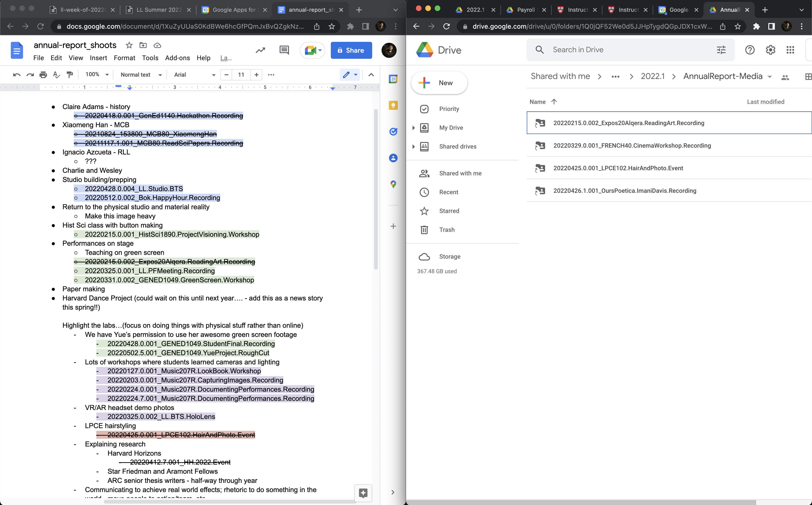Open the comment history icon
Viewport: 812px width, 505px height.
[284, 51]
